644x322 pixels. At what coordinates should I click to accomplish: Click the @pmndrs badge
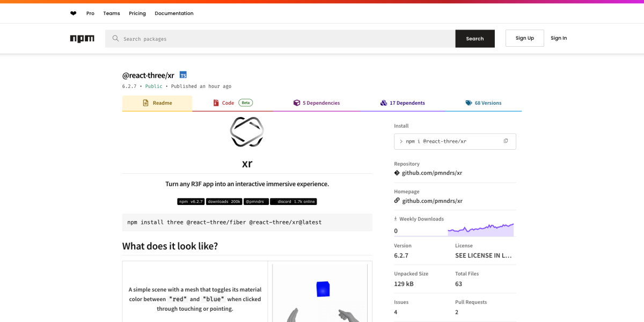coord(257,202)
